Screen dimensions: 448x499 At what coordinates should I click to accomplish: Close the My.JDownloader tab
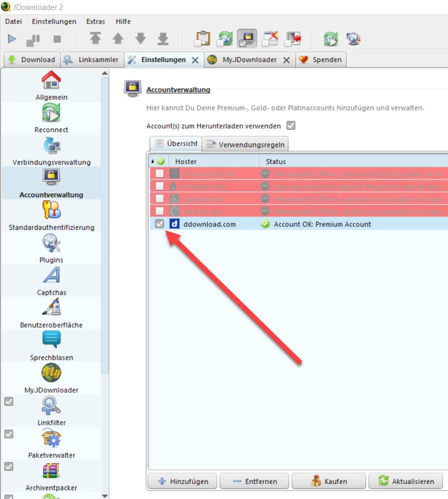point(286,60)
